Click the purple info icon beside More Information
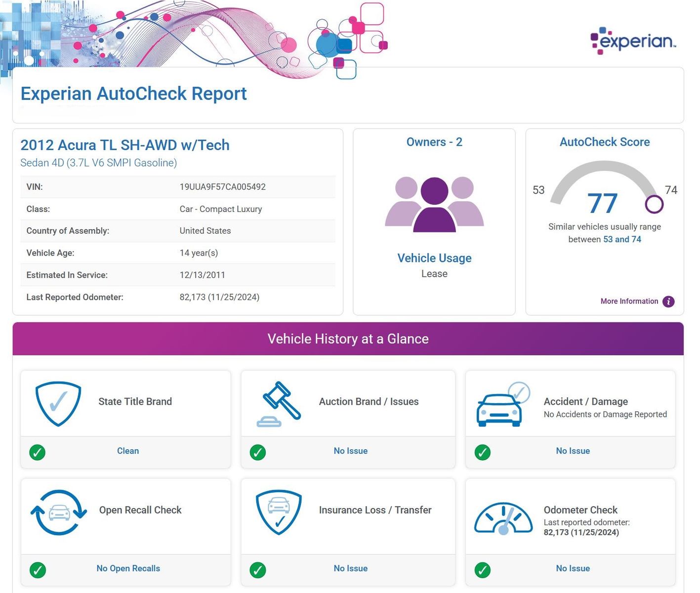Screen dimensions: 700x593 coord(668,301)
